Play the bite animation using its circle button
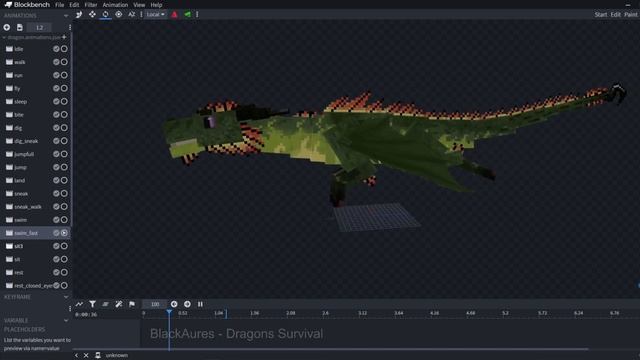Viewport: 640px width, 360px height. [64, 115]
